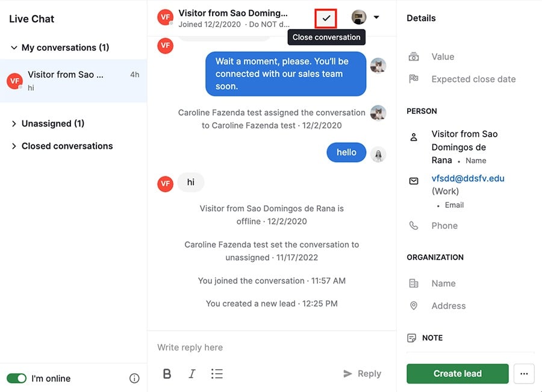Click the Expected close date flag icon
The height and width of the screenshot is (392, 542).
[x=414, y=78]
